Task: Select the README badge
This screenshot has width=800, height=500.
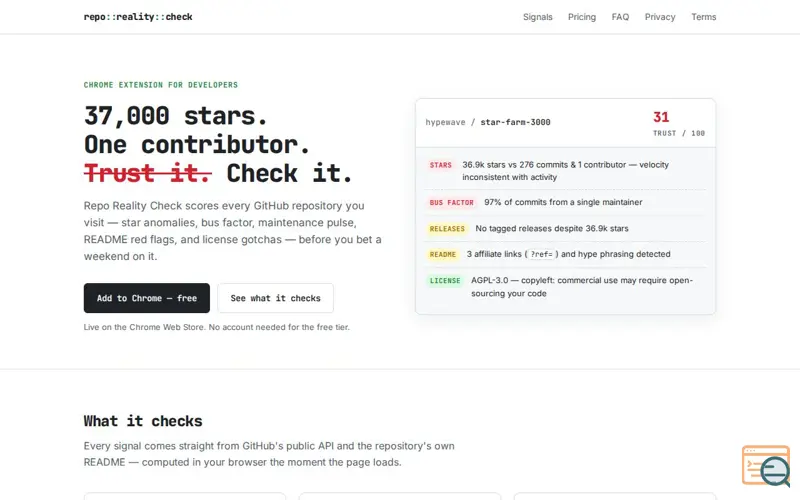Action: [x=442, y=254]
